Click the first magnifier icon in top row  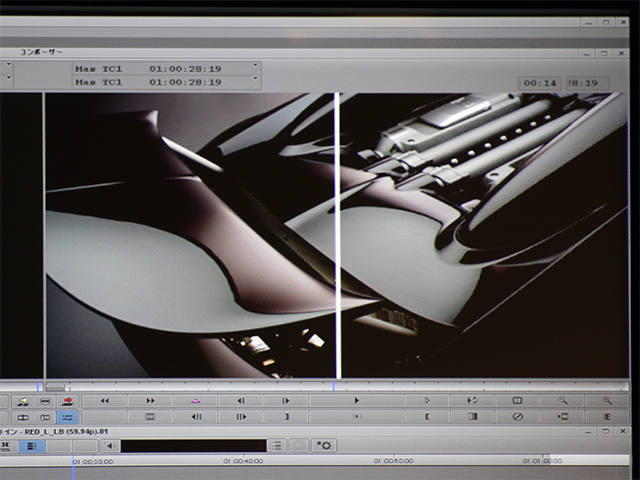(563, 401)
